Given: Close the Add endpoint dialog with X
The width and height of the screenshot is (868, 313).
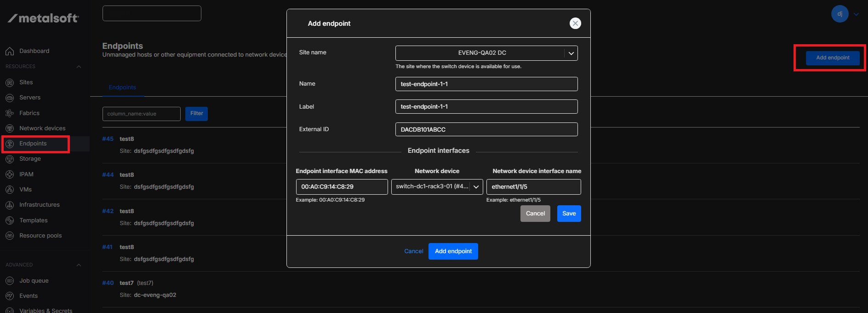Looking at the screenshot, I should (575, 23).
